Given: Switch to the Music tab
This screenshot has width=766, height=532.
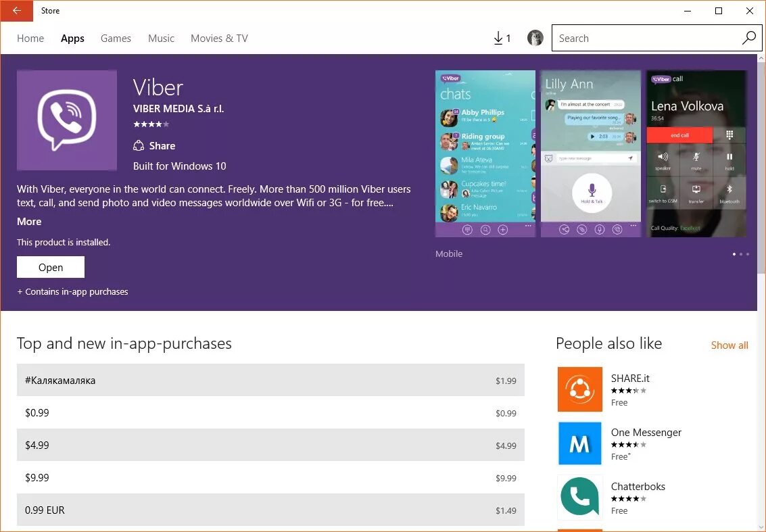Looking at the screenshot, I should click(x=161, y=39).
